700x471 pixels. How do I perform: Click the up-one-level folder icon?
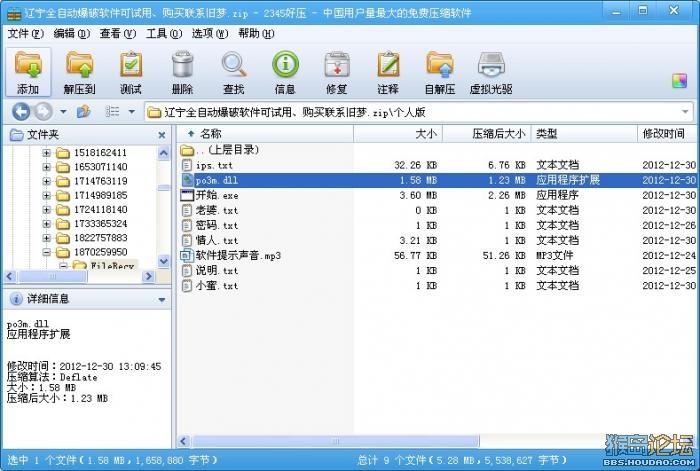pyautogui.click(x=83, y=112)
